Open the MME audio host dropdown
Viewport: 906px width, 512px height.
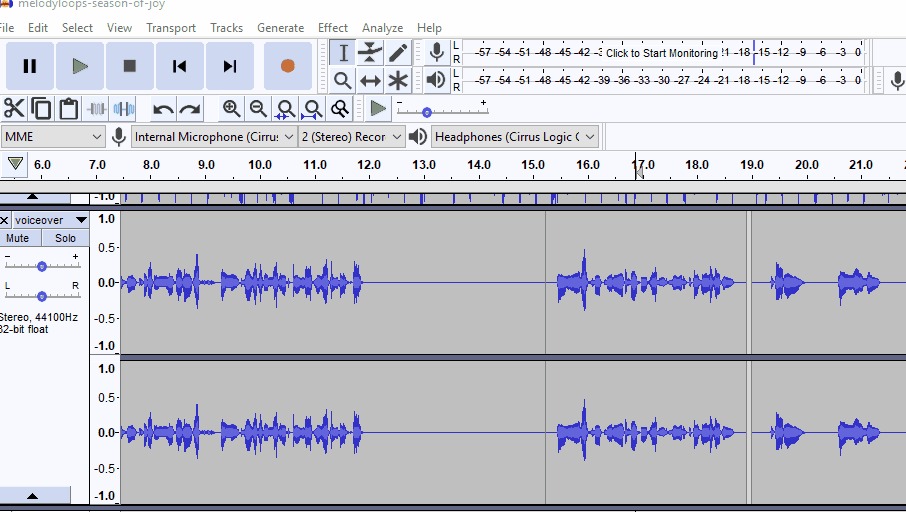(53, 137)
